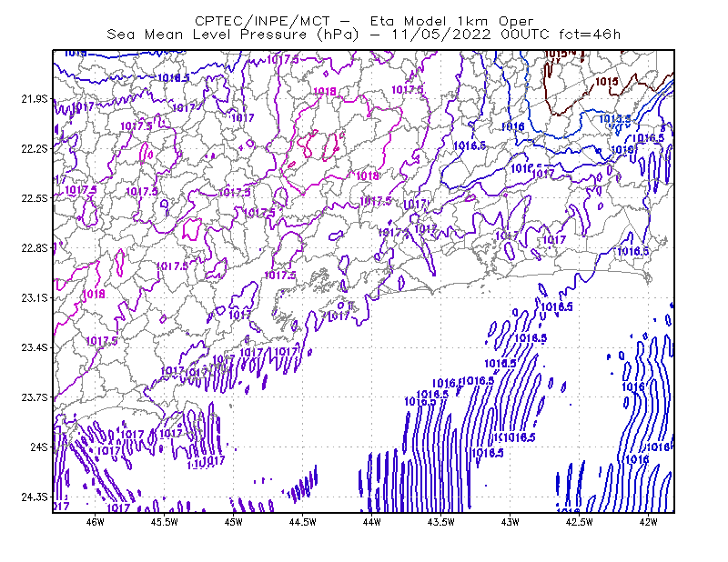The height and width of the screenshot is (562, 728).
Task: Click the 1017.5 contour label near 23.4S
Action: tap(102, 341)
